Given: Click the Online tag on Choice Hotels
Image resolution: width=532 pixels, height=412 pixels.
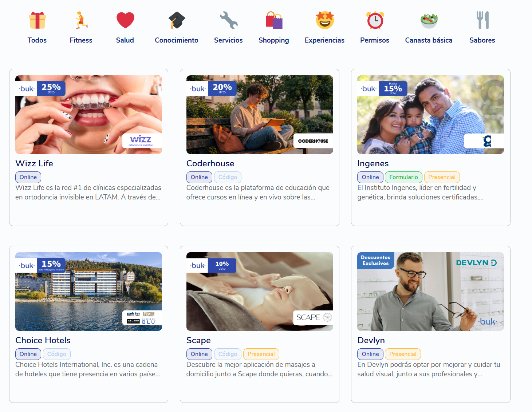Looking at the screenshot, I should pos(28,354).
